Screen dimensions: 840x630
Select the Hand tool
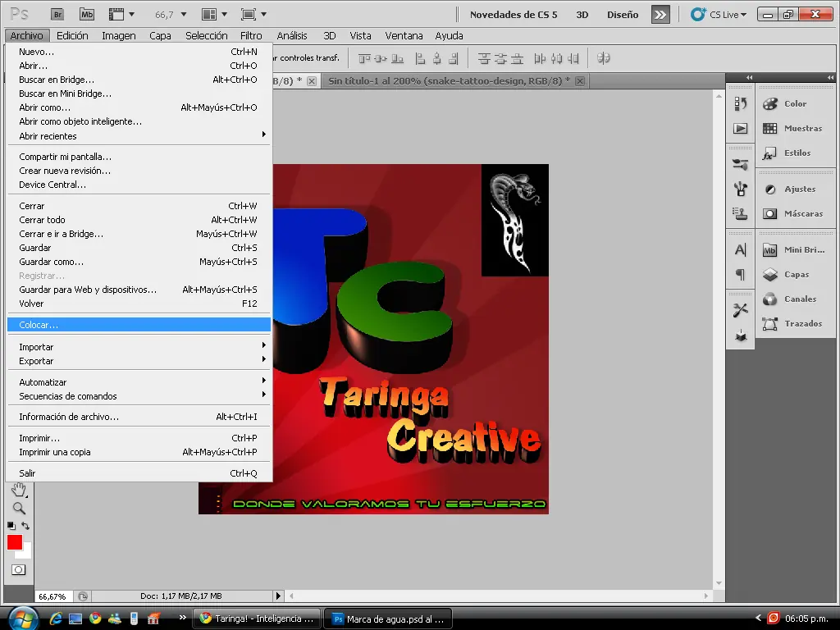pos(19,490)
